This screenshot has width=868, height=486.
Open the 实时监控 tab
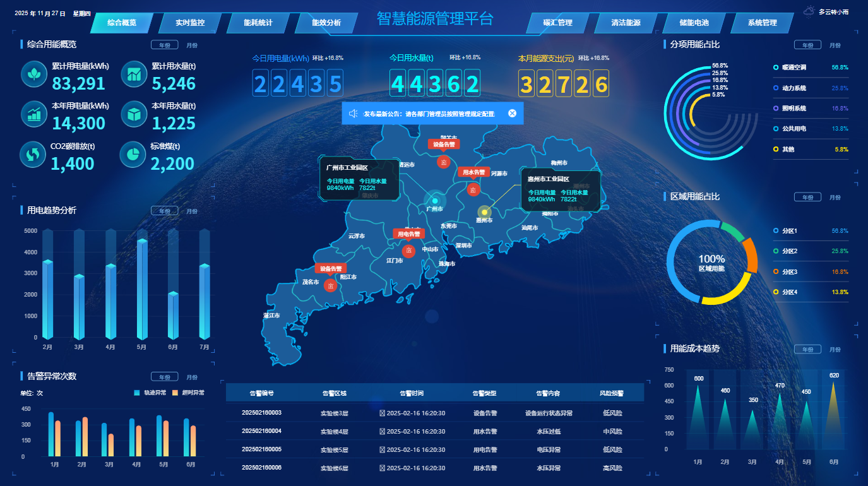[x=190, y=23]
